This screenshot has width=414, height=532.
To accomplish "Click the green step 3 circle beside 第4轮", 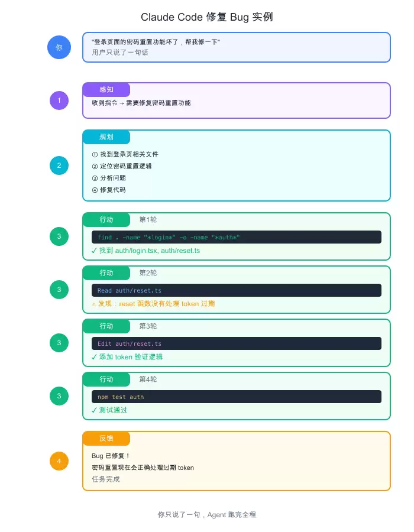I will point(59,396).
